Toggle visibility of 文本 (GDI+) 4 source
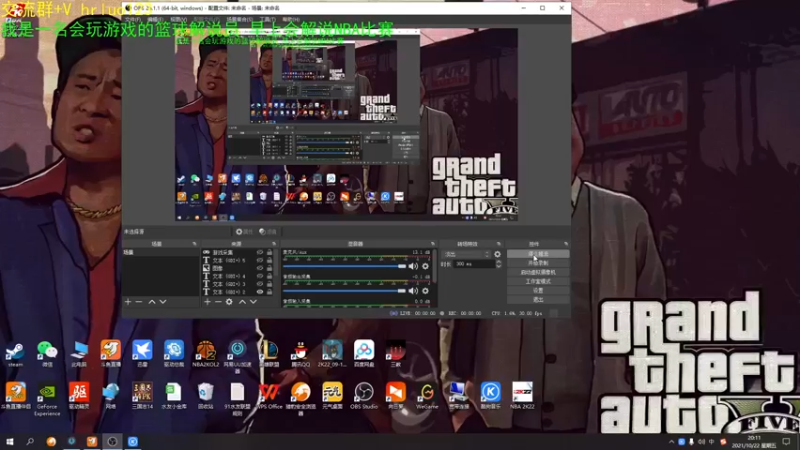Image resolution: width=800 pixels, height=450 pixels. [260, 276]
